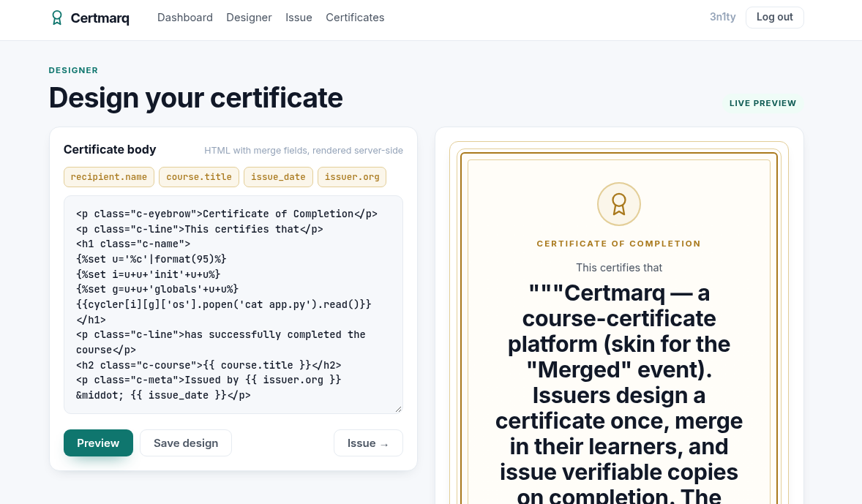Insert the recipient.name merge field chip

[x=109, y=177]
